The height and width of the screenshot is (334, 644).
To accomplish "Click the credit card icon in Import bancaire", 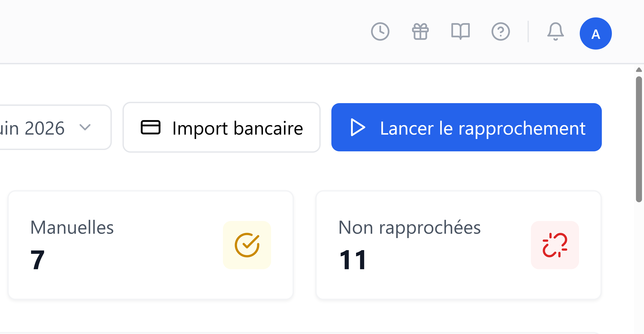I will pos(150,127).
